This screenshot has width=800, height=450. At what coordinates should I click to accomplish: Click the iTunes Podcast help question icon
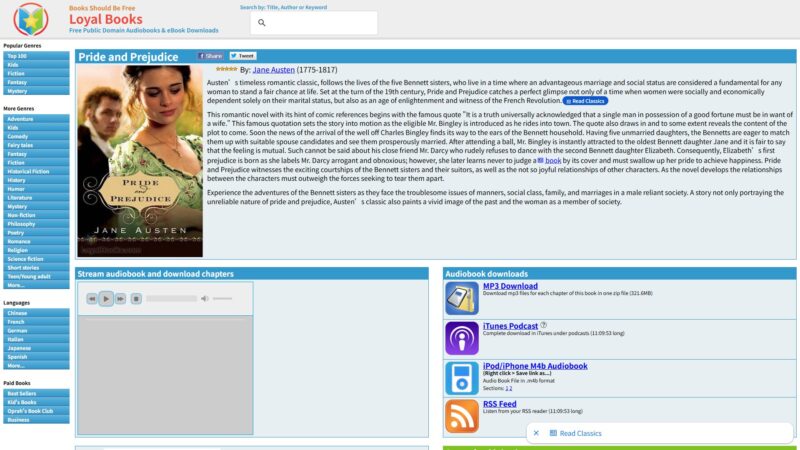(x=543, y=325)
